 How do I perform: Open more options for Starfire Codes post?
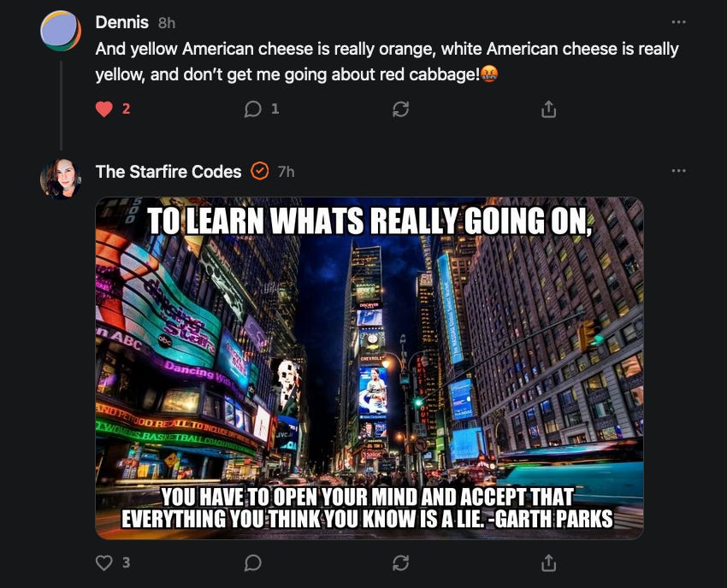[678, 171]
